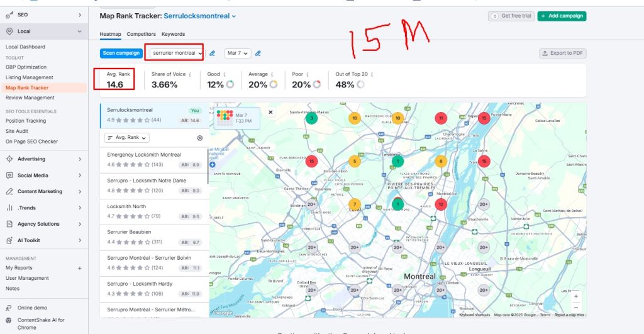Click the competitor list scrollbar
The image size is (644, 334).
208,167
